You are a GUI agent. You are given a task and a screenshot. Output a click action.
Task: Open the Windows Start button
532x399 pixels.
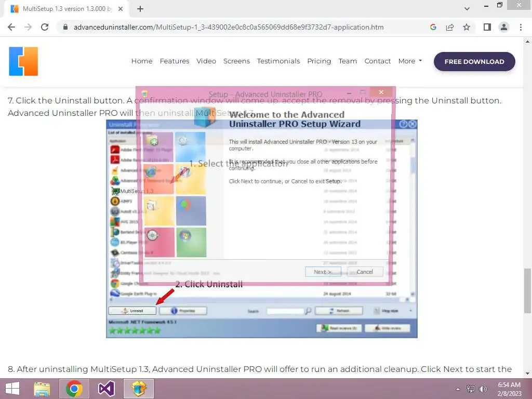coord(12,389)
